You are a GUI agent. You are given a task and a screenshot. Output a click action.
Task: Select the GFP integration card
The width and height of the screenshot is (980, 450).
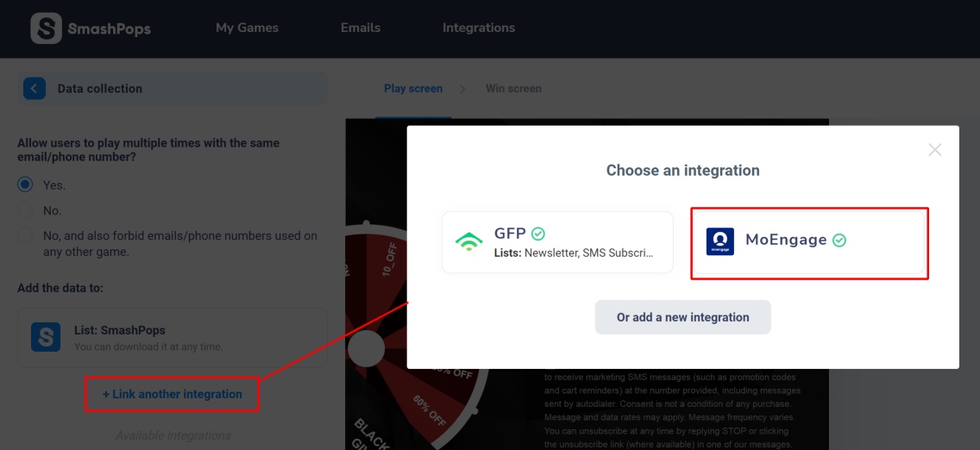557,242
